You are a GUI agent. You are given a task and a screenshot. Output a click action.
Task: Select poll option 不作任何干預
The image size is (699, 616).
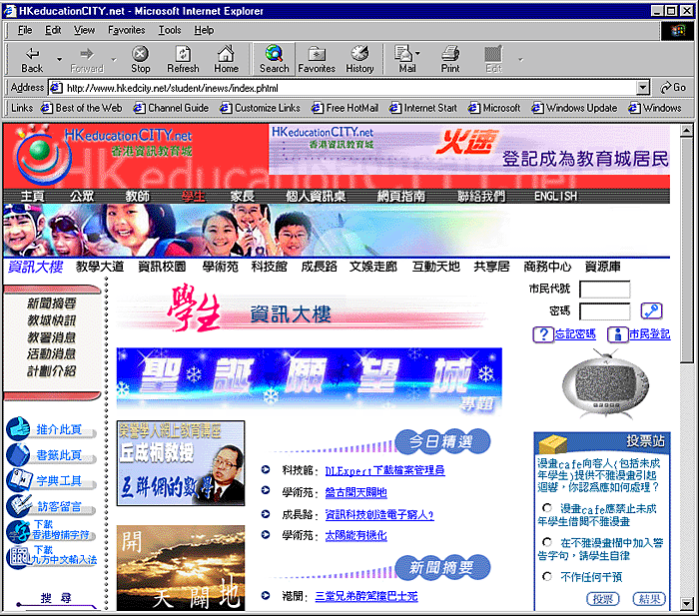pyautogui.click(x=548, y=576)
